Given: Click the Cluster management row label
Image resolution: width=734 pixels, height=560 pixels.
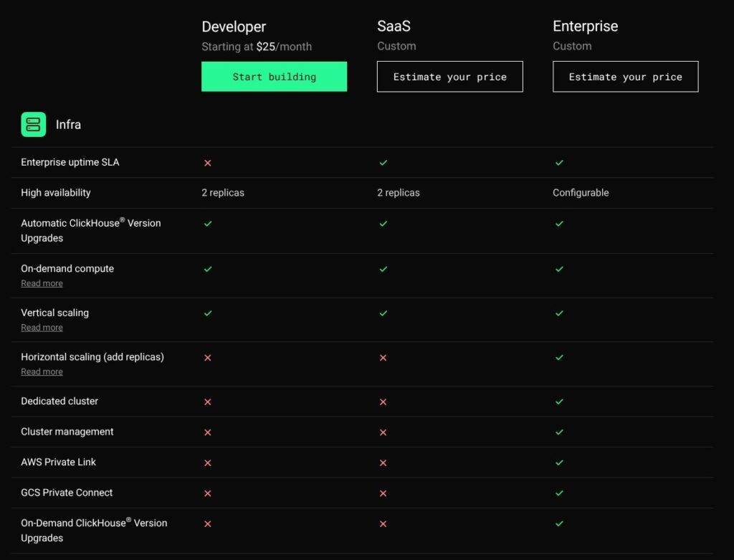Looking at the screenshot, I should coord(67,431).
